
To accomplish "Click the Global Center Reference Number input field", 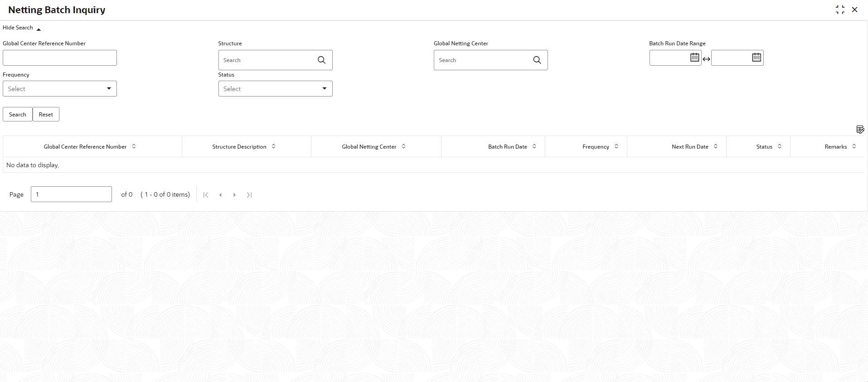I will [x=60, y=58].
